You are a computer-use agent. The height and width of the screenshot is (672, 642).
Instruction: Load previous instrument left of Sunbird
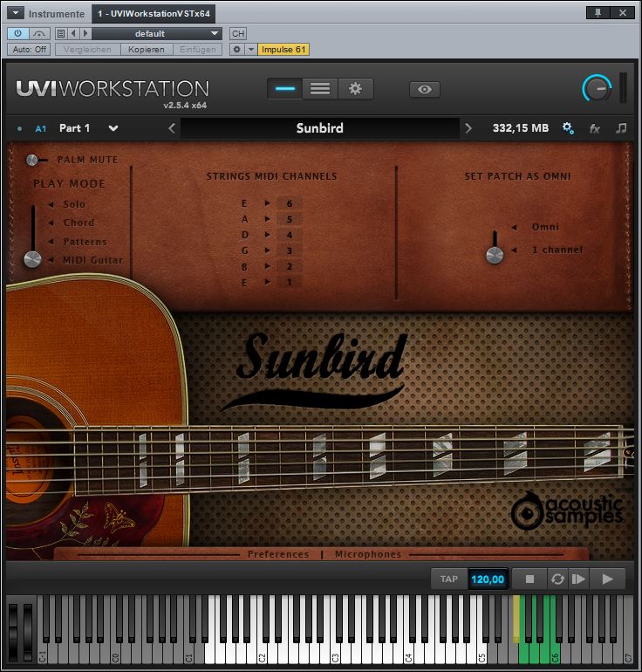[172, 128]
